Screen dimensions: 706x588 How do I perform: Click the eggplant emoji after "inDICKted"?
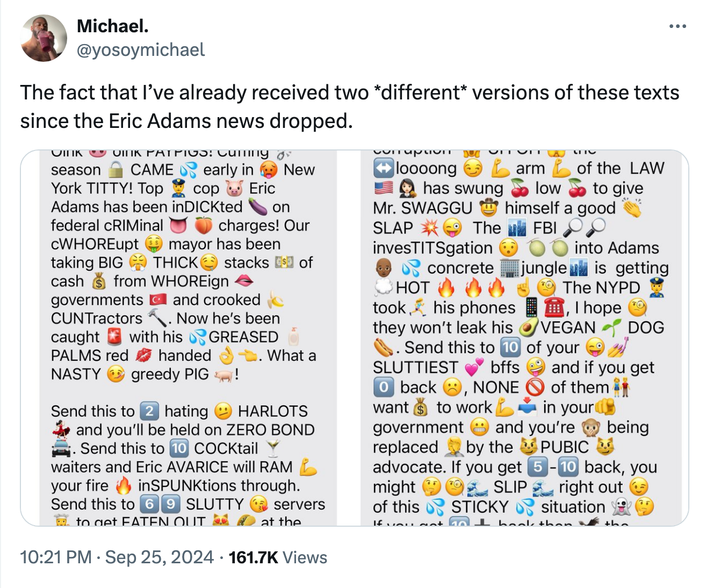[258, 207]
